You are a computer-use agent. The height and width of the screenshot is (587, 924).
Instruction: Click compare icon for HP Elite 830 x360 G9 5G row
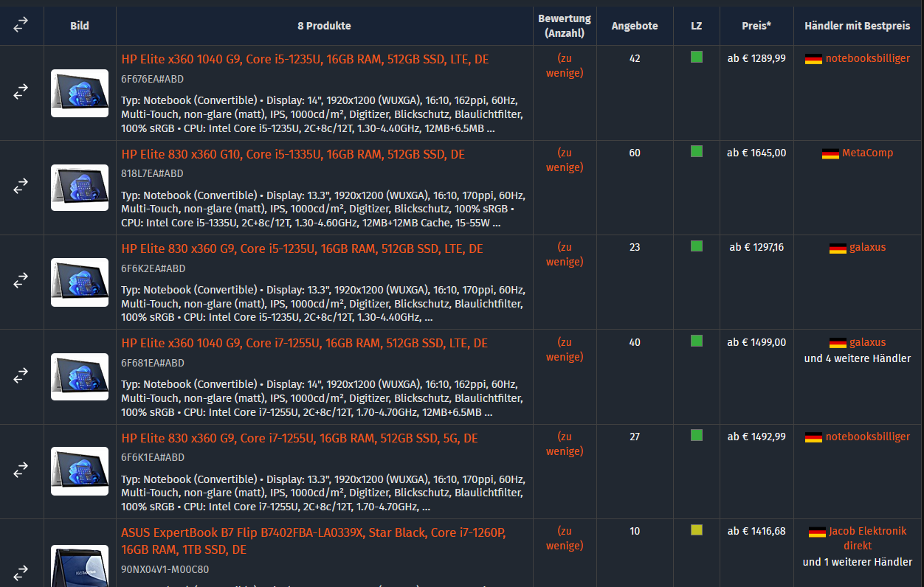tap(21, 470)
